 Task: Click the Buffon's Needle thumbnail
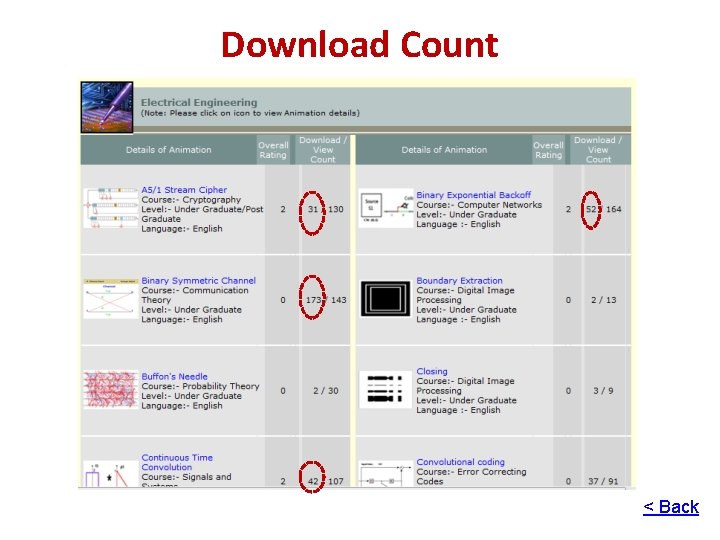click(111, 390)
